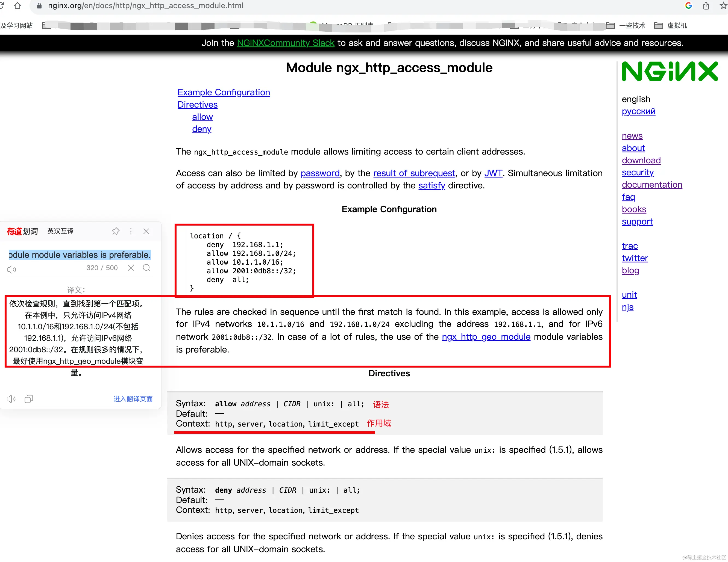Screen dimensions: 728x562
Task: Open the NGINXCommunity Slack link
Action: pyautogui.click(x=285, y=43)
